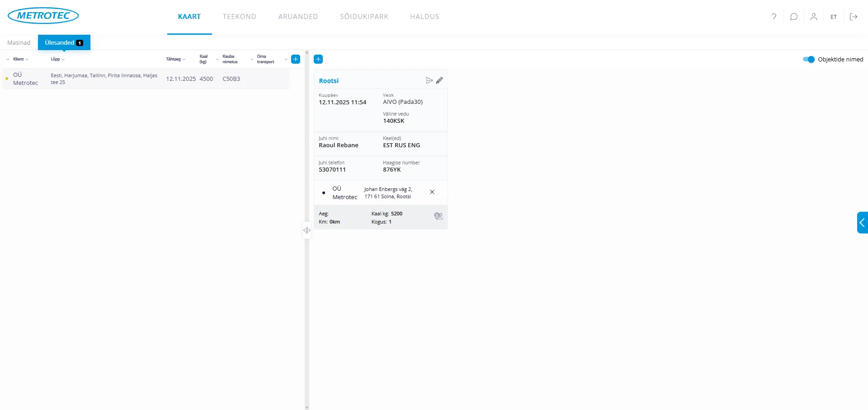The width and height of the screenshot is (868, 410).
Task: Open the Tähtaeg column sort dropdown
Action: point(176,59)
